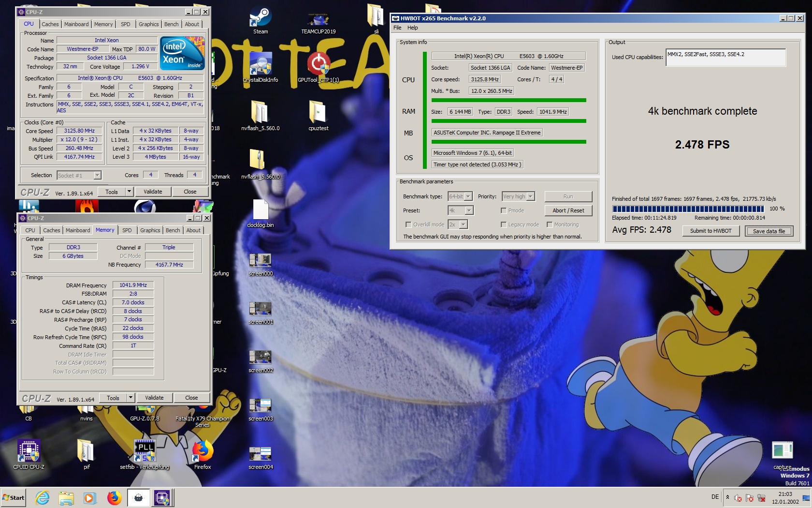Open screen001 image file
The width and height of the screenshot is (812, 508).
(x=261, y=313)
